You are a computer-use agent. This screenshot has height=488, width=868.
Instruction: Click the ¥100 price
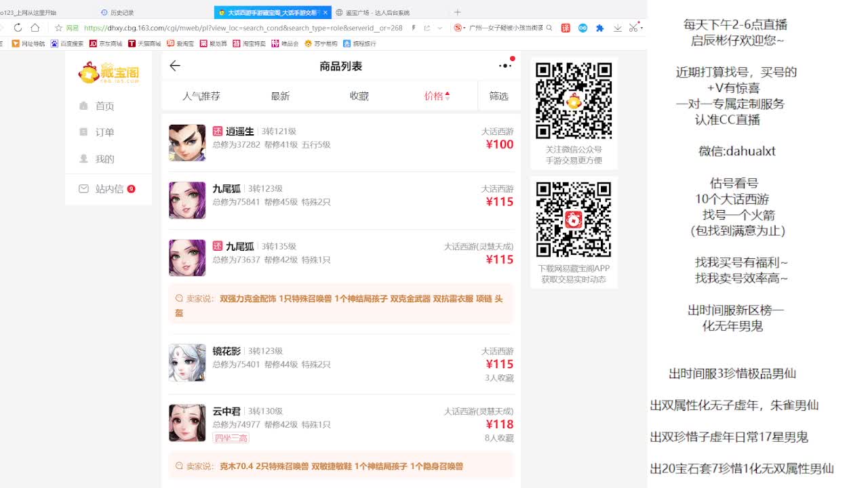tap(500, 144)
